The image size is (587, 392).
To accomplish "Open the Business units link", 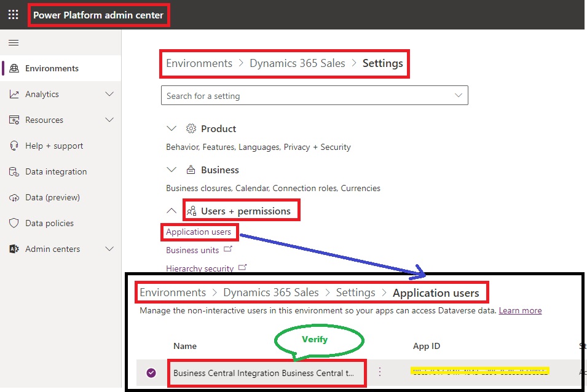I will pyautogui.click(x=192, y=251).
